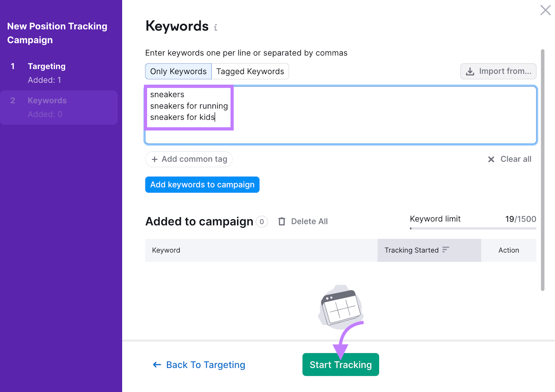This screenshot has height=392, width=555.
Task: Click the plus icon to add common tag
Action: pos(155,159)
